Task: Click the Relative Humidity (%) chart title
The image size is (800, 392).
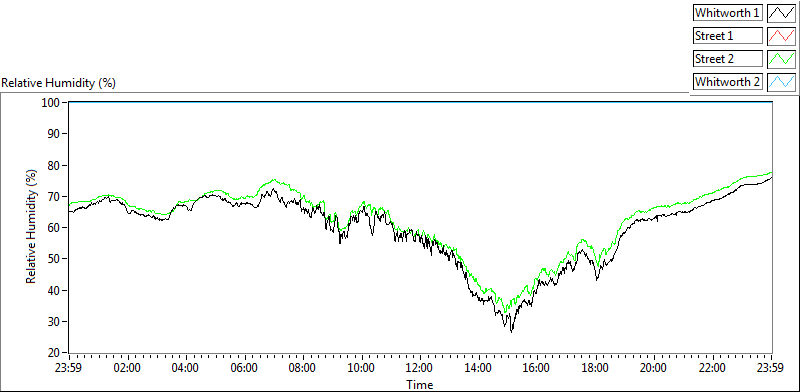Action: 59,83
